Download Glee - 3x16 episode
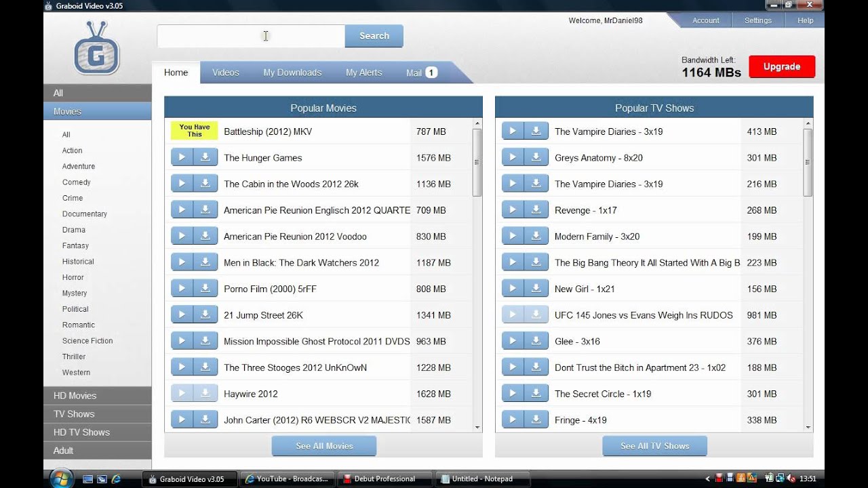Viewport: 868px width, 488px height. coord(536,342)
